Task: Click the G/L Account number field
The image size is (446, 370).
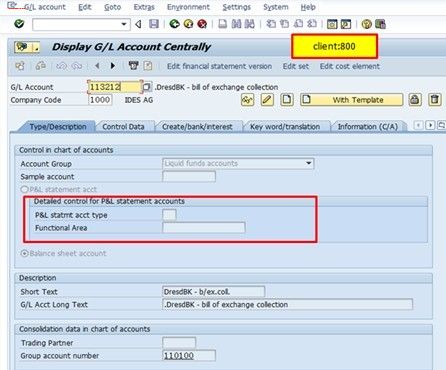Action: pos(115,87)
